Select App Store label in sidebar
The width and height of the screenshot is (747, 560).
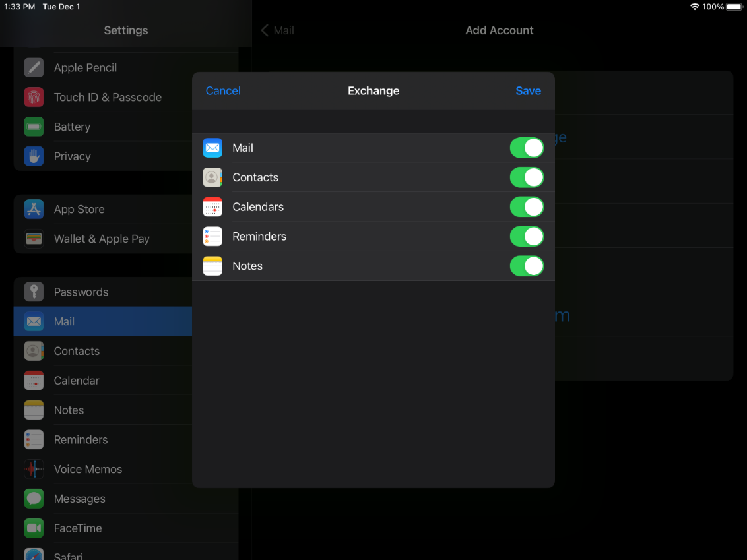click(x=79, y=210)
